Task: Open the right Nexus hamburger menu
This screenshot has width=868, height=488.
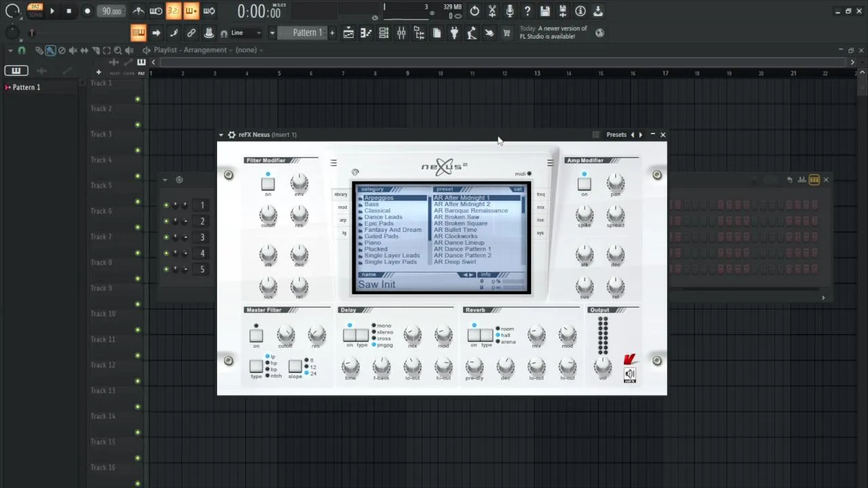Action: [x=550, y=163]
